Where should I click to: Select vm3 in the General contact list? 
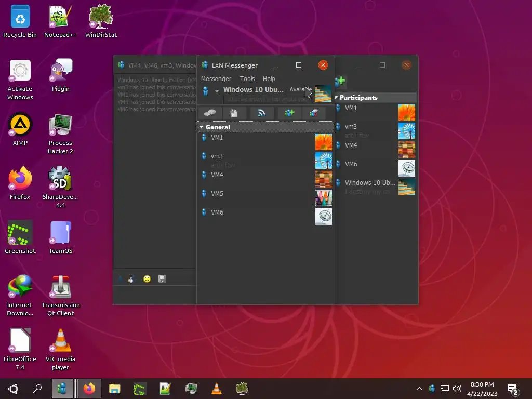click(x=265, y=160)
